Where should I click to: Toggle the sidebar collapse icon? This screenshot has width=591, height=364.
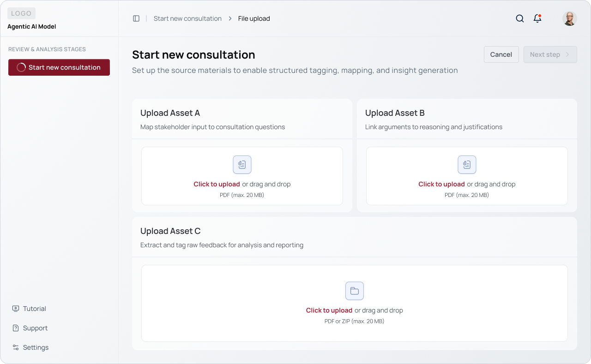tap(136, 18)
